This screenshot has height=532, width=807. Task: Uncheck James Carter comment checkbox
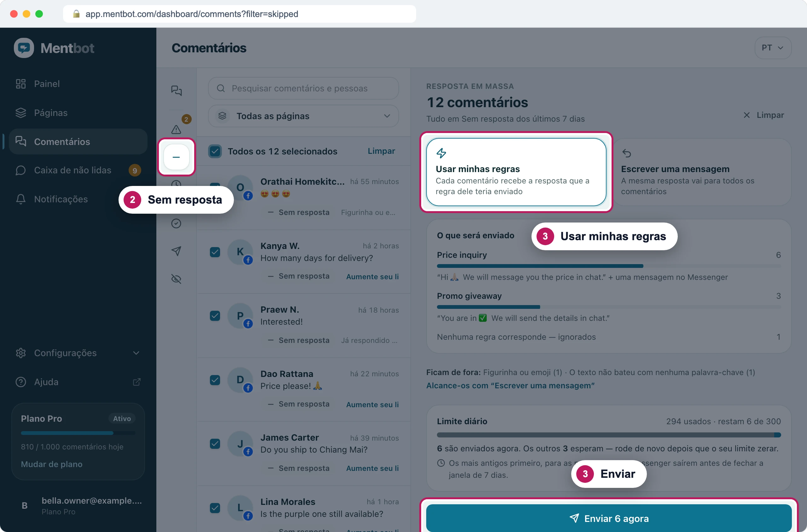click(x=215, y=444)
